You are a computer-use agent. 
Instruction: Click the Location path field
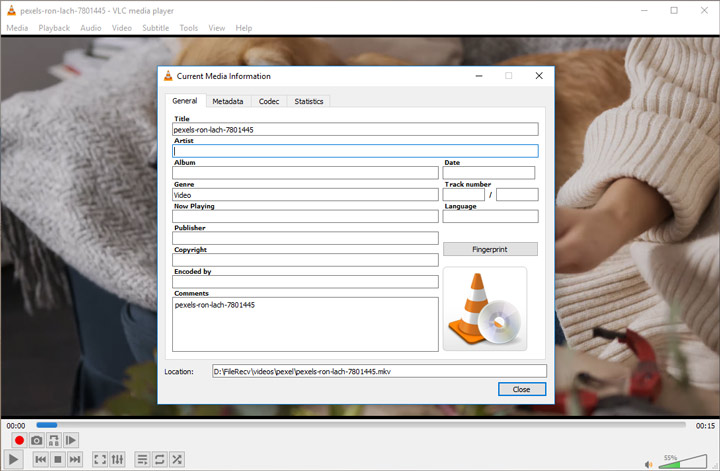[x=379, y=371]
